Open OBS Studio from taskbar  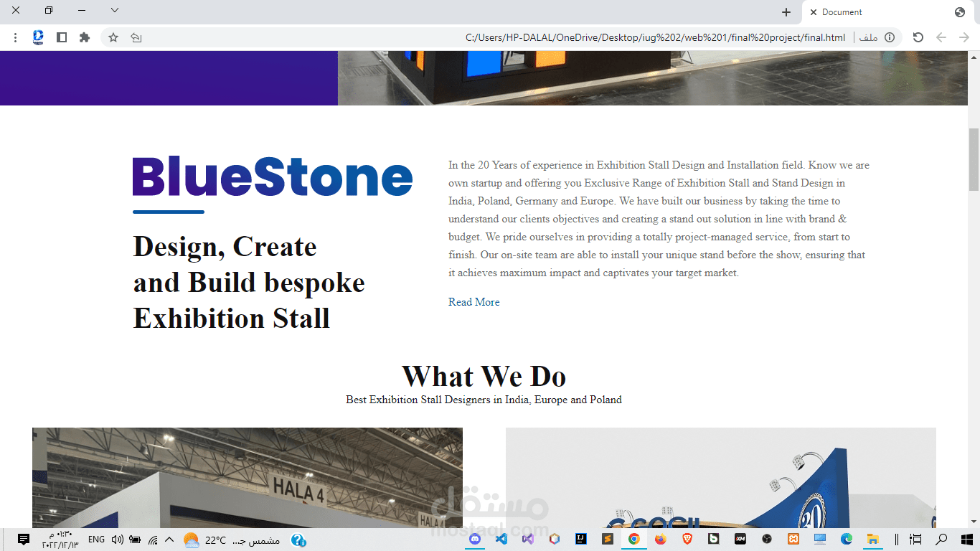coord(767,539)
